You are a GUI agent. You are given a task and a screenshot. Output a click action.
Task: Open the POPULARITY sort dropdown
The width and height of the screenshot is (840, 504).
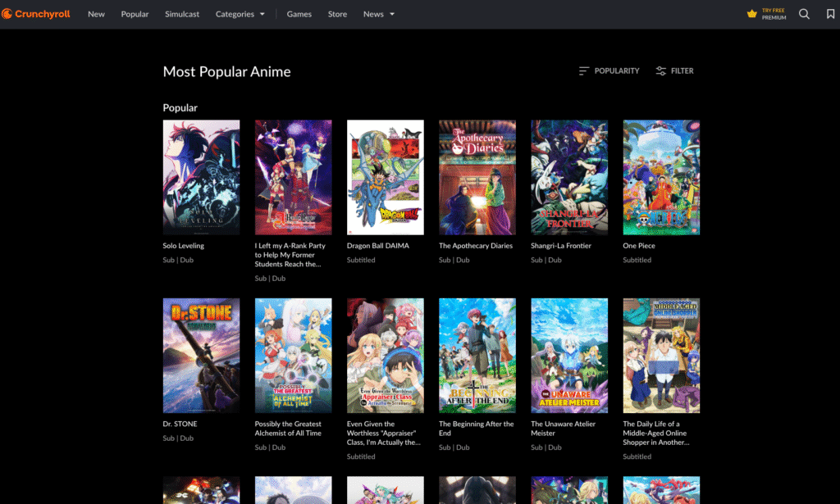point(609,70)
